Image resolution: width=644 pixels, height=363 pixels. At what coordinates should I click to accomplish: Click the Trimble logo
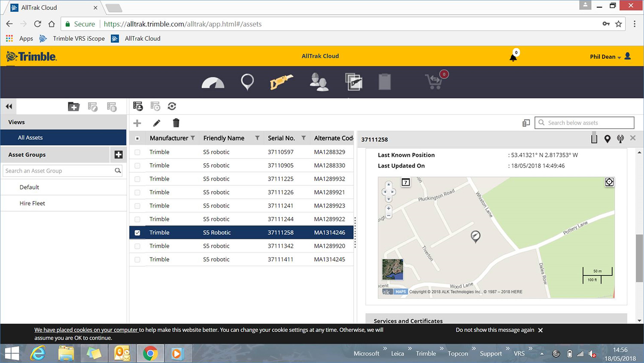(32, 56)
